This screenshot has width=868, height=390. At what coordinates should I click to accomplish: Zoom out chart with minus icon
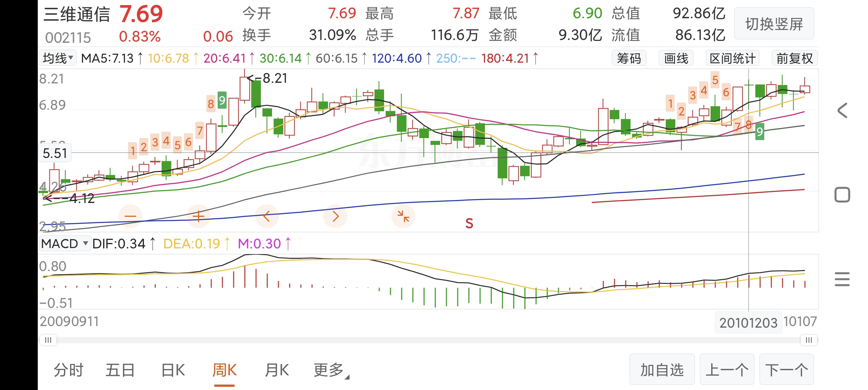tap(130, 216)
